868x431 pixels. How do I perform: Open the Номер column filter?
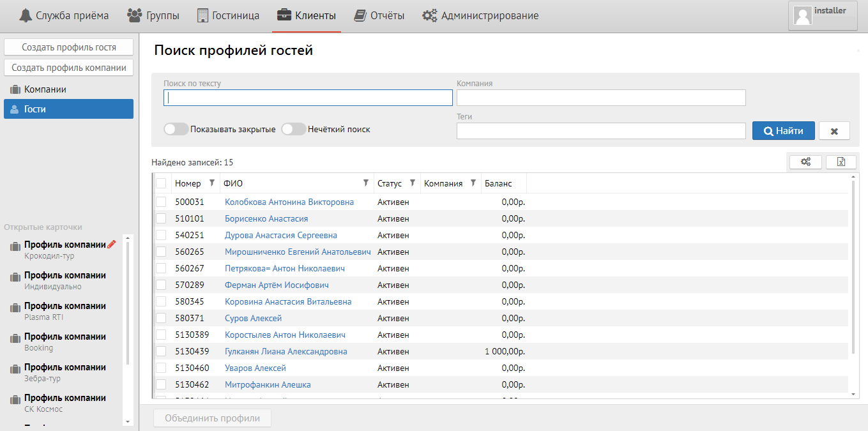(212, 183)
